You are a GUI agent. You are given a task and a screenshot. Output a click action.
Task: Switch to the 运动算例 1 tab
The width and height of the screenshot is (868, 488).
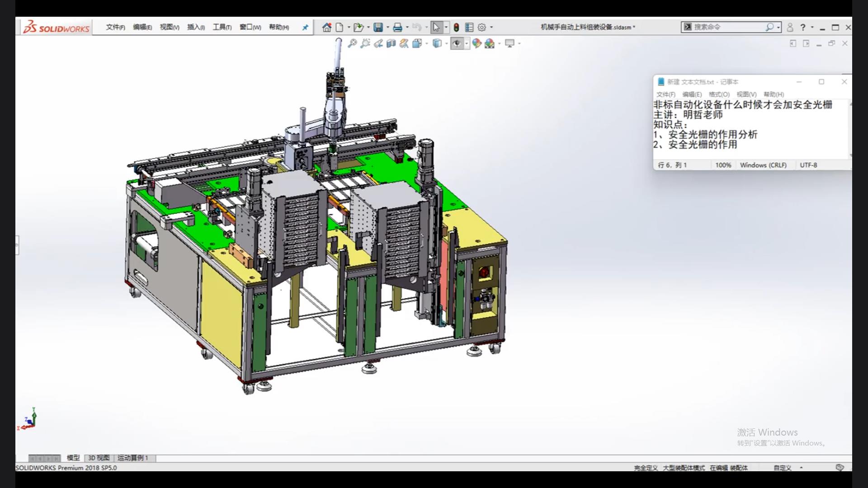tap(133, 458)
